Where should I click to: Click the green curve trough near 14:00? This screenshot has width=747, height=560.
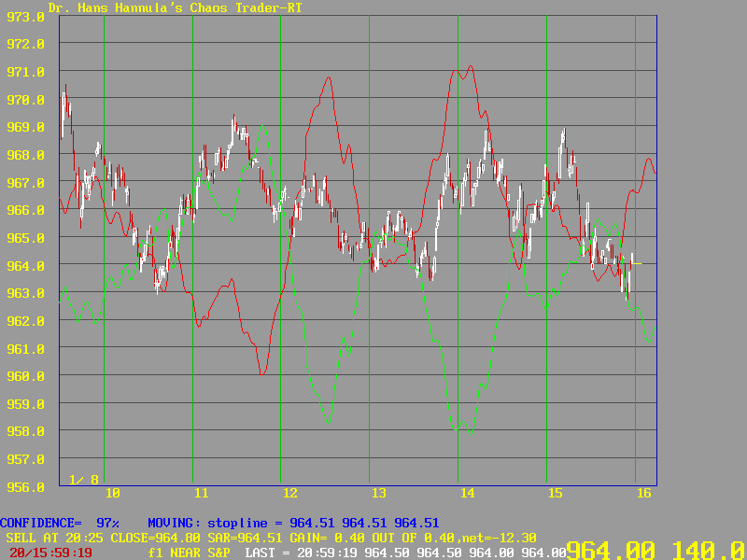coord(471,434)
